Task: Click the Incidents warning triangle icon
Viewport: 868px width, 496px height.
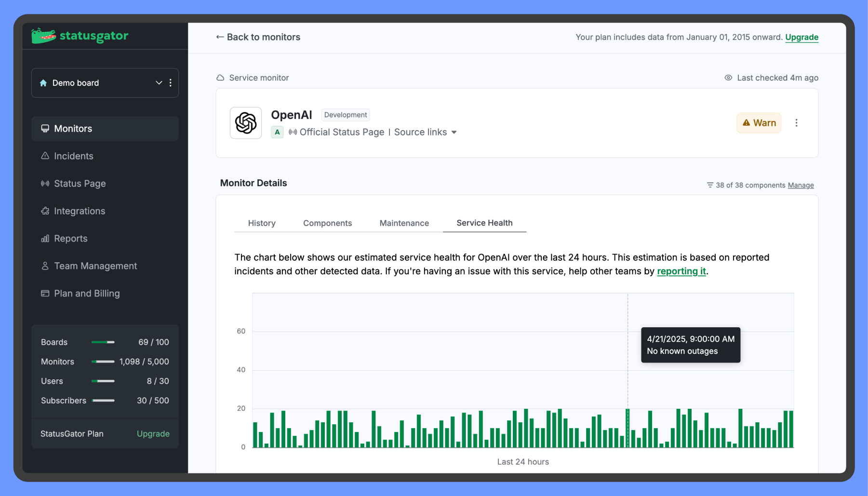Action: (45, 156)
